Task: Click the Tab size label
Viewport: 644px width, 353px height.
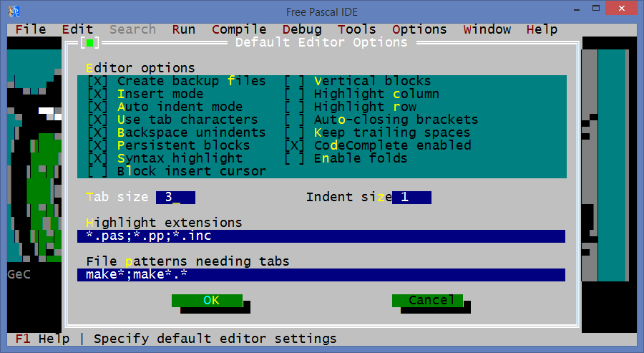Action: [x=117, y=197]
